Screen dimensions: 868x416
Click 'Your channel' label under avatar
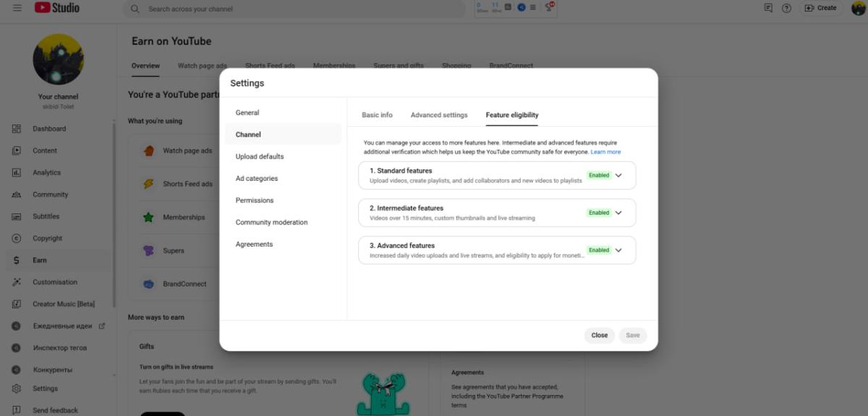pos(58,97)
